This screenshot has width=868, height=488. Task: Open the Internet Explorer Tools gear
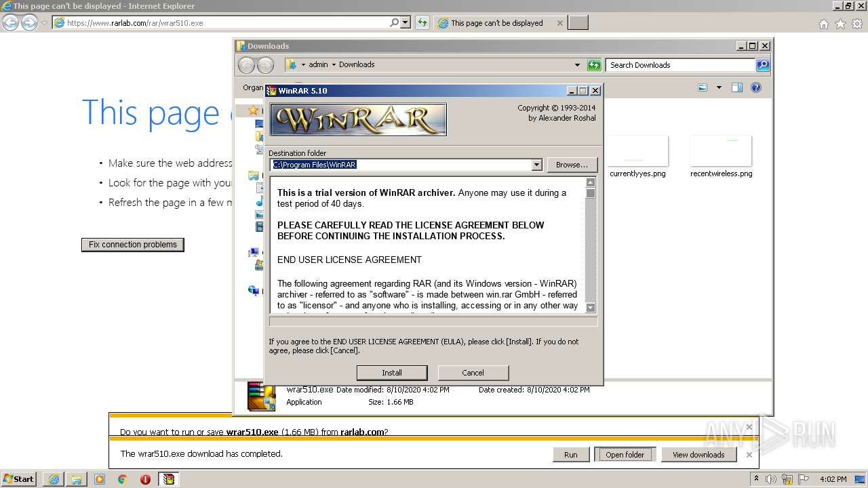[857, 24]
